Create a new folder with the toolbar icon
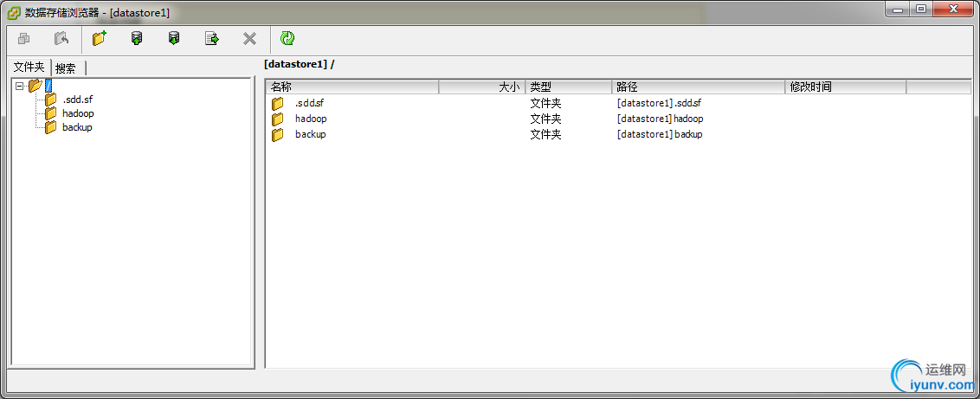The image size is (980, 399). pyautogui.click(x=100, y=39)
